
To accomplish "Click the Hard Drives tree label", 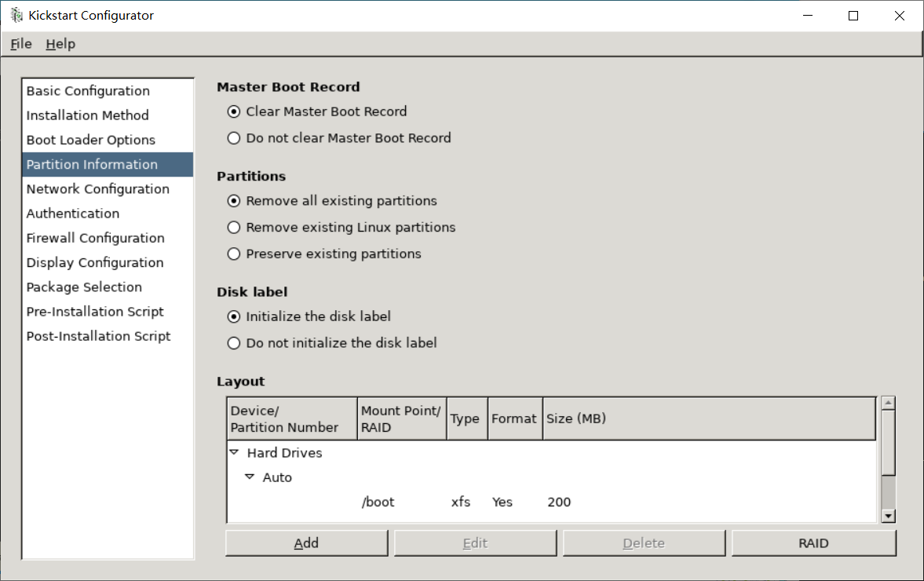I will click(x=285, y=452).
